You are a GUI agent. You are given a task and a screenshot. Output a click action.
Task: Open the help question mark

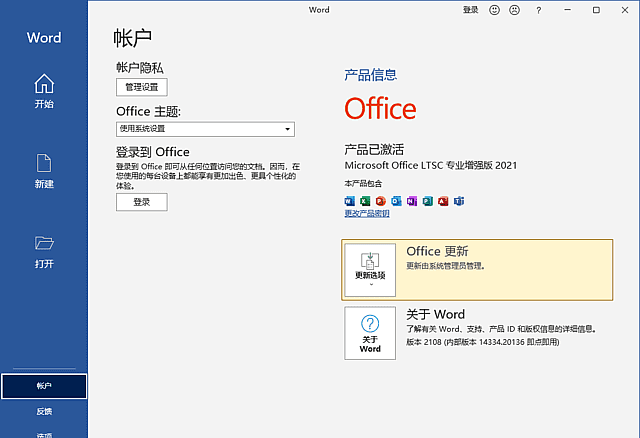pyautogui.click(x=538, y=10)
